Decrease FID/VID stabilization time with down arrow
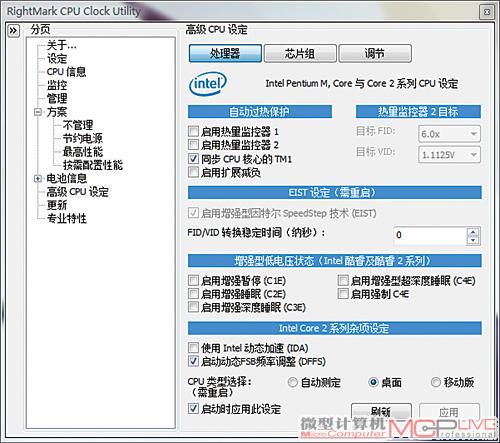This screenshot has width=500, height=443. (x=473, y=240)
